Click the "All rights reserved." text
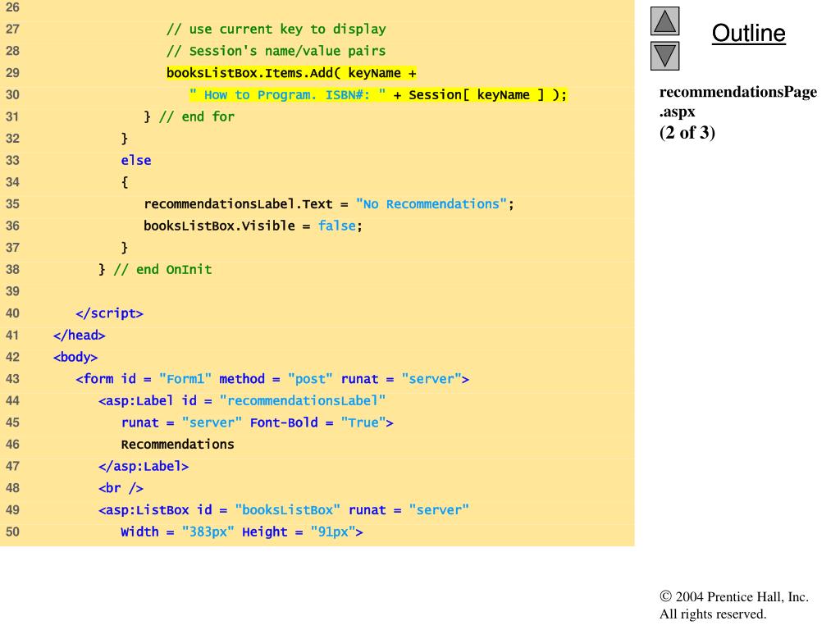 tap(713, 614)
